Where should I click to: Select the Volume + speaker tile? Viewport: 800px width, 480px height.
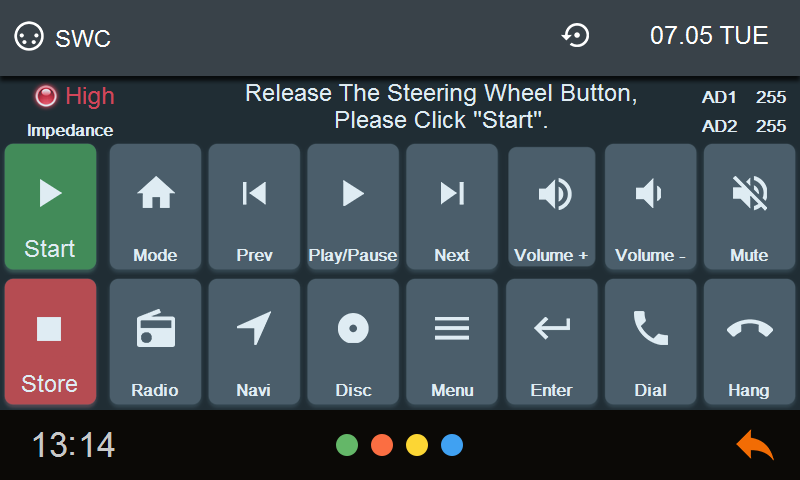(552, 207)
